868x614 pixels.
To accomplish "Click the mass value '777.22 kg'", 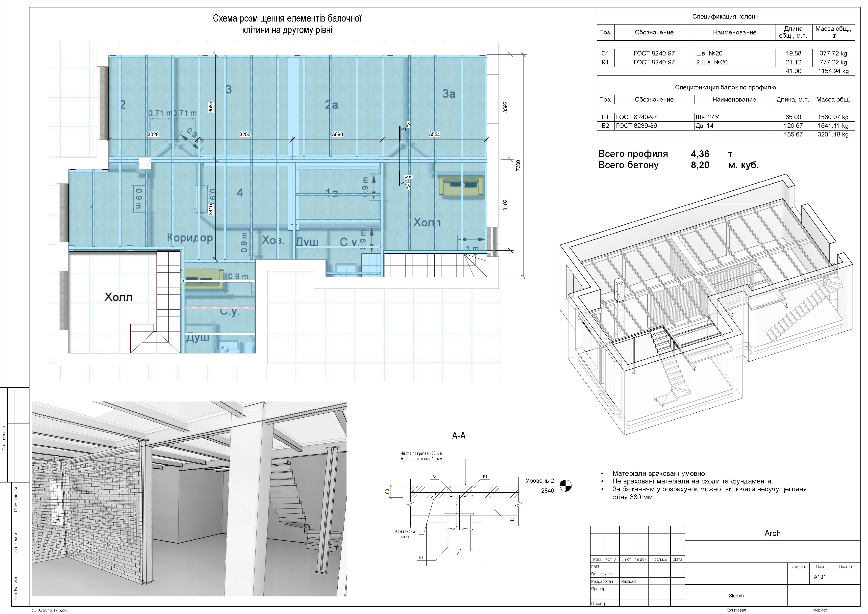I will 833,62.
